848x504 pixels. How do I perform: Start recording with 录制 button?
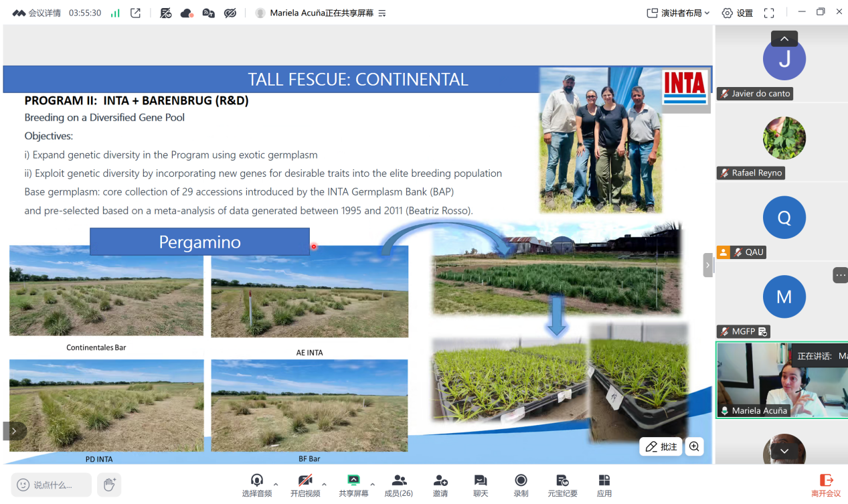point(521,485)
